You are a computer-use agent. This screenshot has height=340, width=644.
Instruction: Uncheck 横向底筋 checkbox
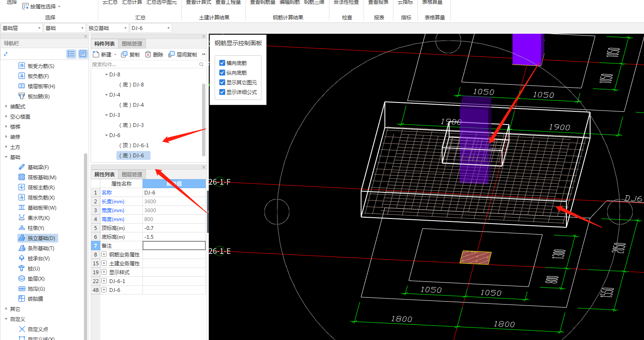pyautogui.click(x=222, y=63)
